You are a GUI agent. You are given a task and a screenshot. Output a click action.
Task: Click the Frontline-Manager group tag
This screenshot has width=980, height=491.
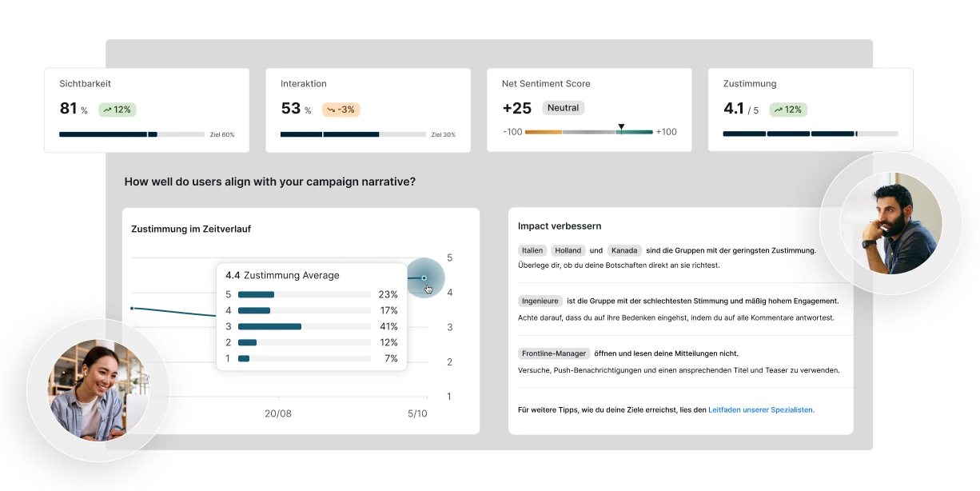click(554, 353)
